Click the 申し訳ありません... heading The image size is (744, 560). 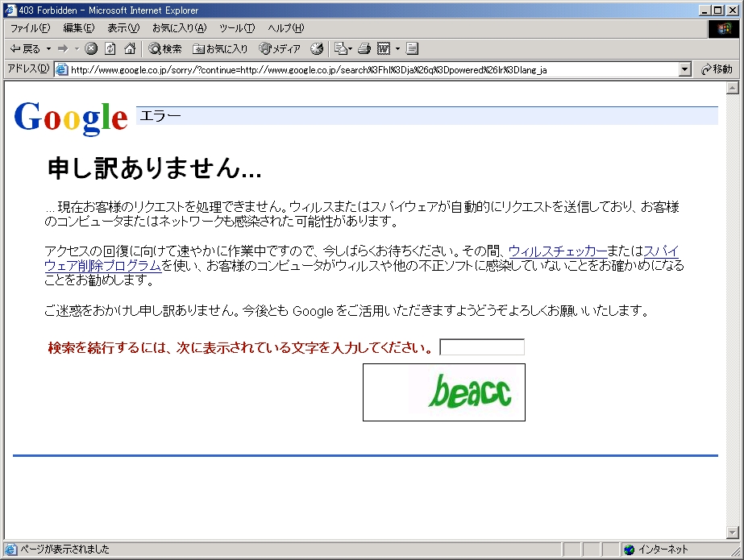(155, 168)
